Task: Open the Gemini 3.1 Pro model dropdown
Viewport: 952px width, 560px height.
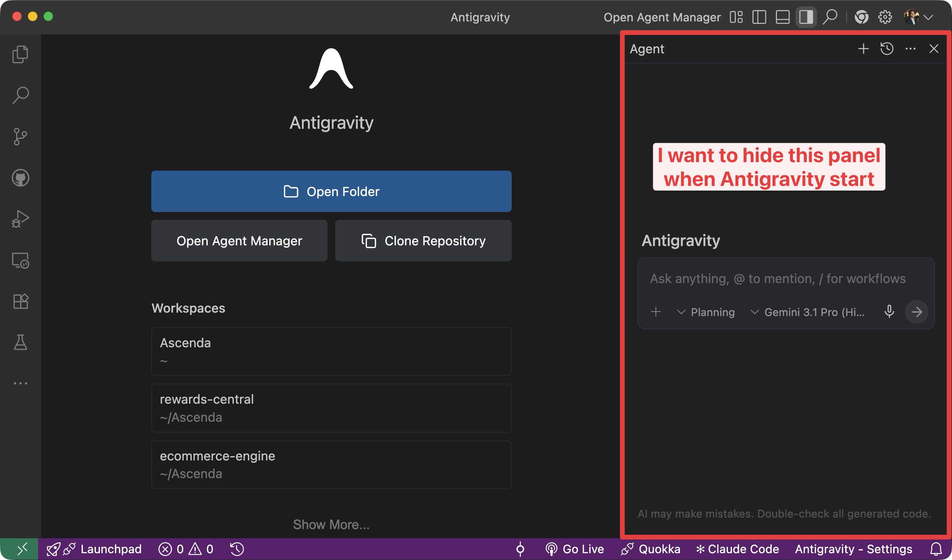Action: tap(807, 312)
